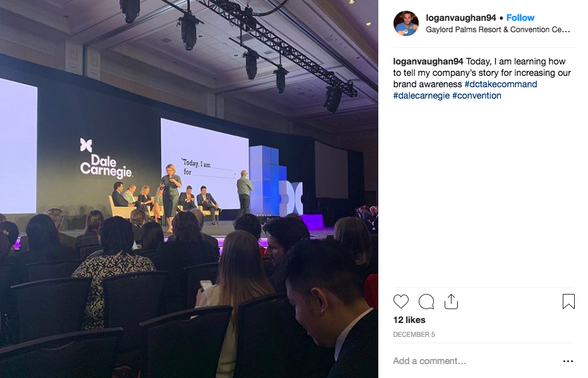This screenshot has width=588, height=378.
Task: Open the Gaylord Palms Resort location link
Action: pyautogui.click(x=498, y=30)
